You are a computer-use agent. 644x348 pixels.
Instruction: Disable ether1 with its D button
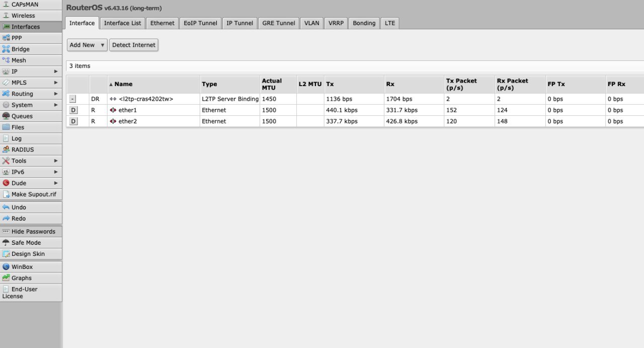click(73, 110)
